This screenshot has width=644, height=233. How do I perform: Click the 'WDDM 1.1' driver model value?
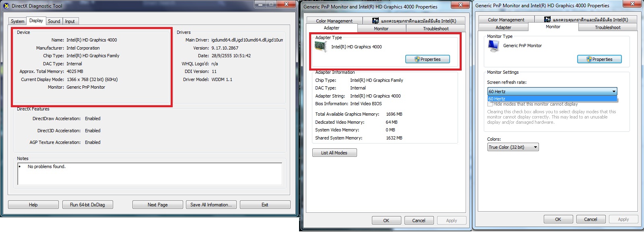(222, 79)
